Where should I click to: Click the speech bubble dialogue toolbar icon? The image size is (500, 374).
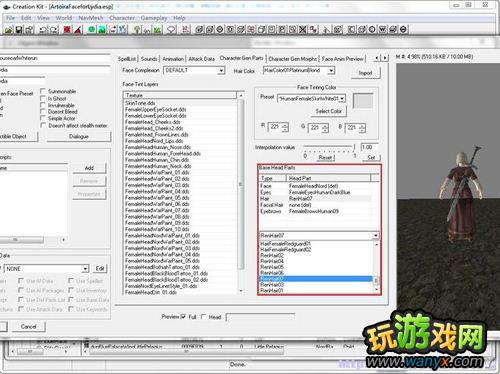171,30
